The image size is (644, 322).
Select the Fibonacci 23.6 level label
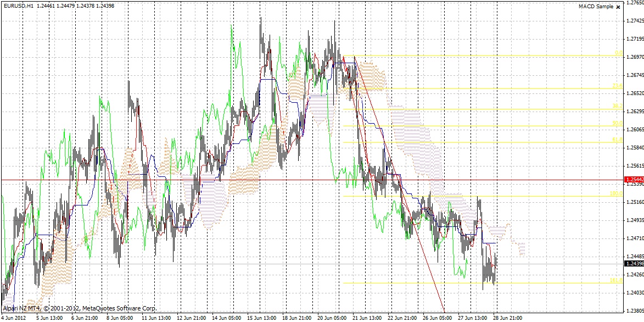[617, 86]
